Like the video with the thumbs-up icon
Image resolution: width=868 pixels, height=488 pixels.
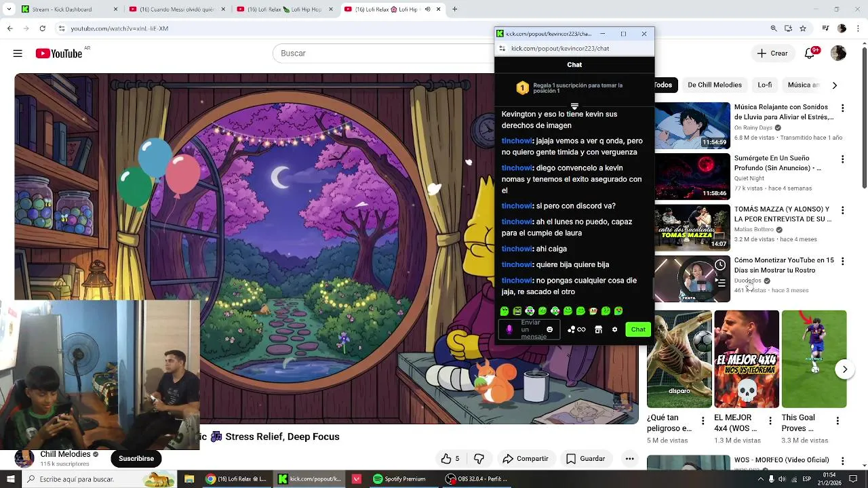[450, 459]
